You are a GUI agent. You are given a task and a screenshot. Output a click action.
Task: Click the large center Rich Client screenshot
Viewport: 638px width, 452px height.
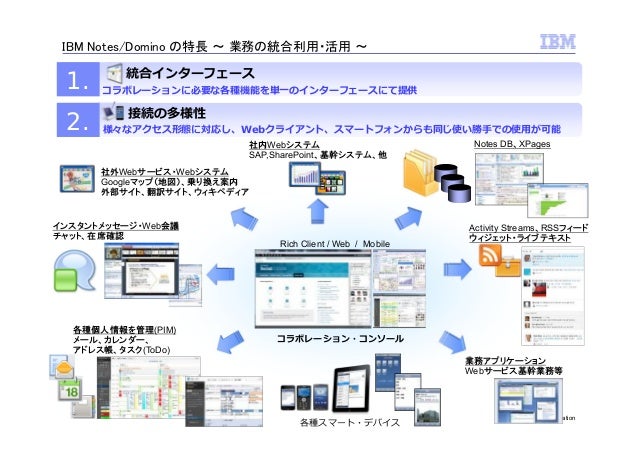313,289
